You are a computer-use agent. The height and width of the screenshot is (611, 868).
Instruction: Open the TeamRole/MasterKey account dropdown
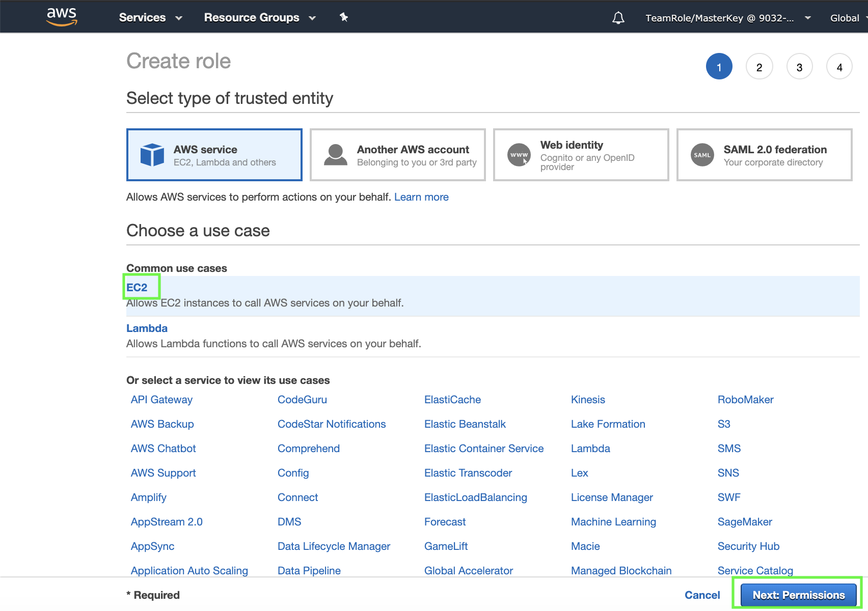coord(728,18)
